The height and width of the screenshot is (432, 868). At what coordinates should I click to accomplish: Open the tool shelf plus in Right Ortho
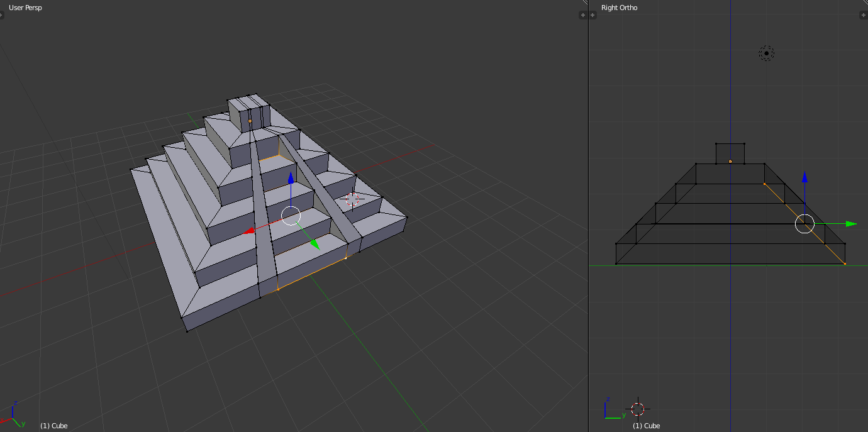(x=592, y=15)
